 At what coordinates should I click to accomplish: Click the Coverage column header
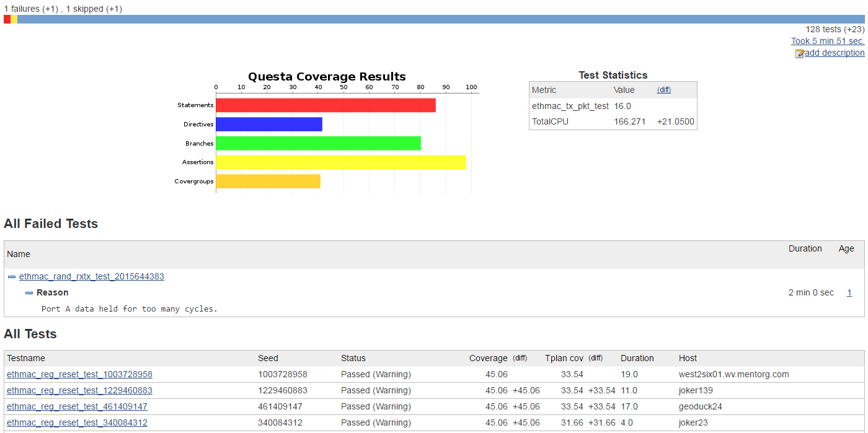click(489, 358)
